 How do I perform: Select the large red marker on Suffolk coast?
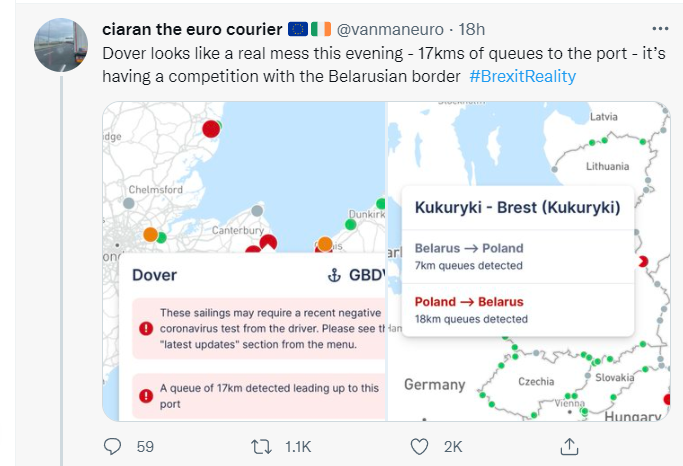coord(211,129)
